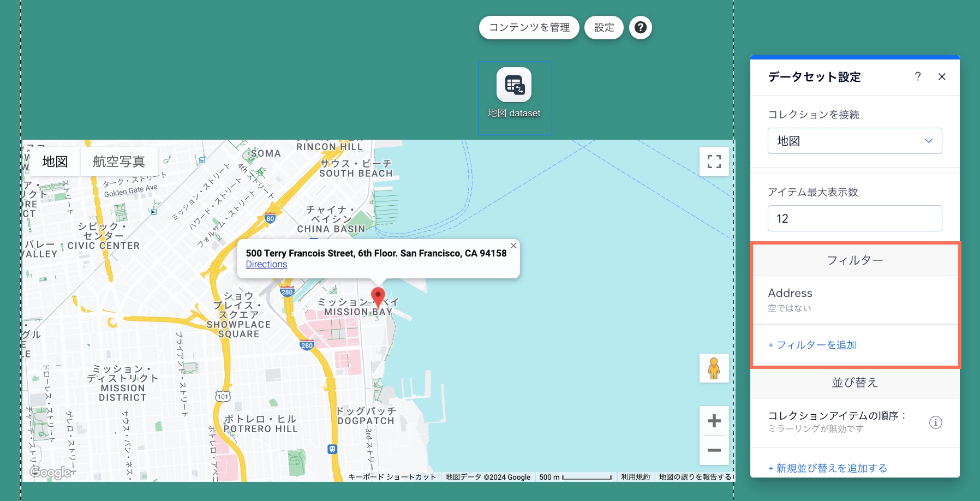Image resolution: width=980 pixels, height=501 pixels.
Task: Click the コンテンツを管理 button
Action: click(529, 27)
